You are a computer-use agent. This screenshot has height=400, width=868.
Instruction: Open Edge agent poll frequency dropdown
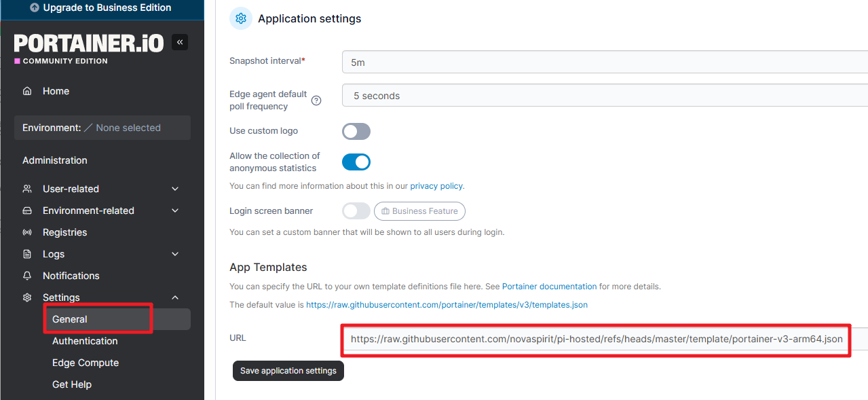pos(605,96)
